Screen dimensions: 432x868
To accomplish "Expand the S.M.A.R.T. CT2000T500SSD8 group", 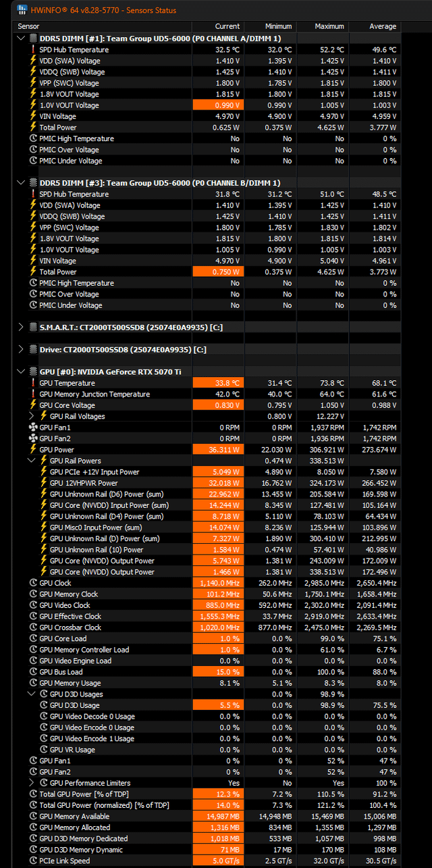I will tap(22, 328).
